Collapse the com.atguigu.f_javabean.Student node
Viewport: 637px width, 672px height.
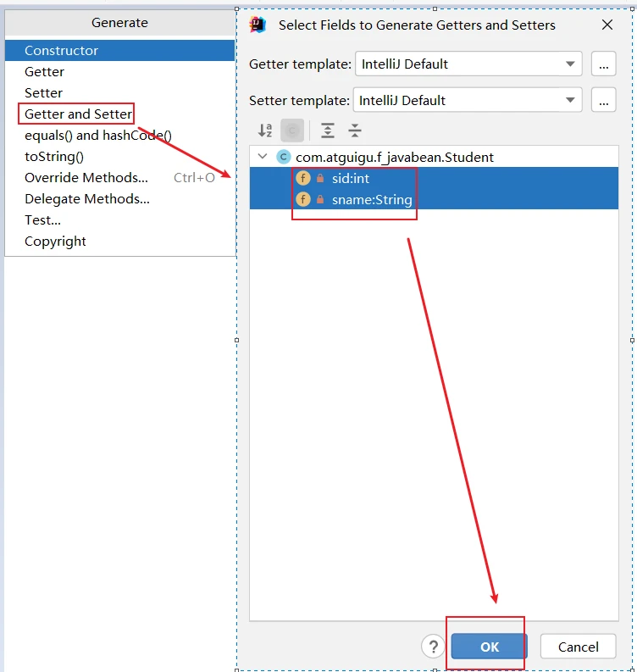click(x=263, y=157)
